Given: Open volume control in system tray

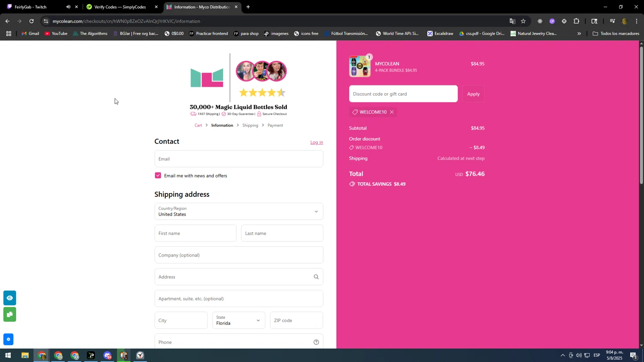Looking at the screenshot, I should pyautogui.click(x=579, y=355).
